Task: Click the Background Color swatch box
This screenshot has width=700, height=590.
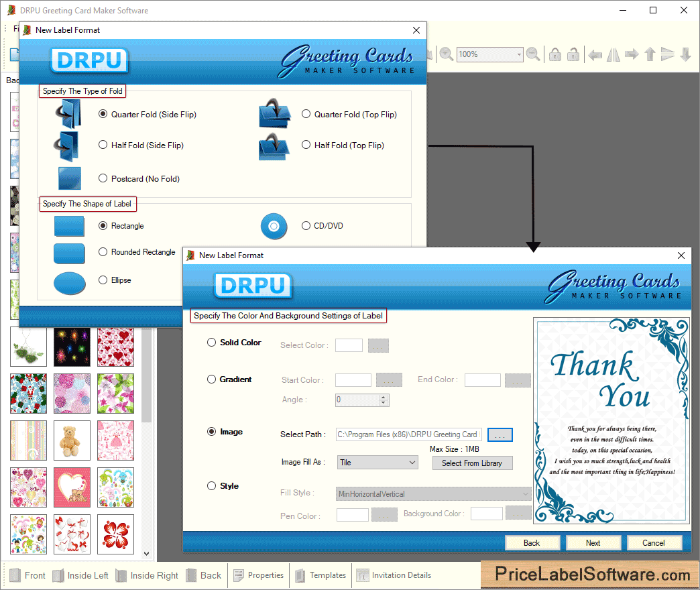Action: point(487,514)
